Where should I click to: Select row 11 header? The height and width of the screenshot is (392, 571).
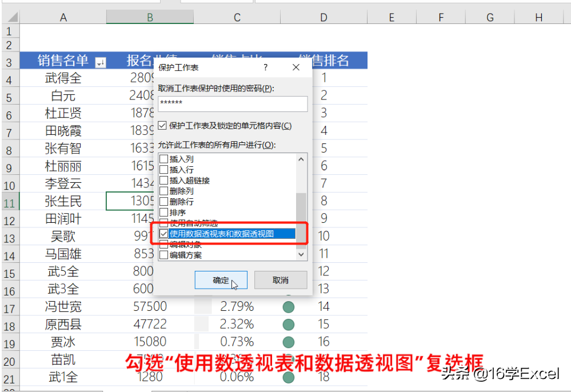coord(10,202)
